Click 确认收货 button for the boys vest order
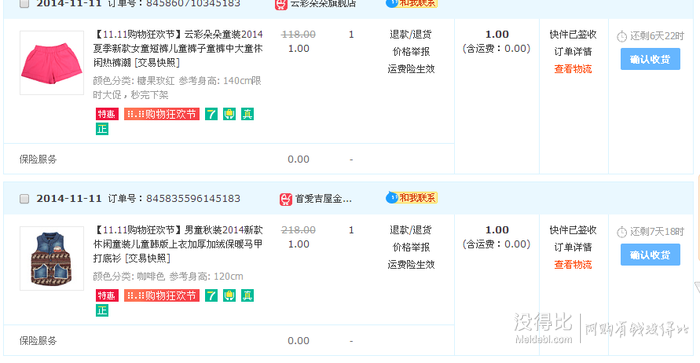Viewport: 700px width, 363px height. [x=650, y=255]
